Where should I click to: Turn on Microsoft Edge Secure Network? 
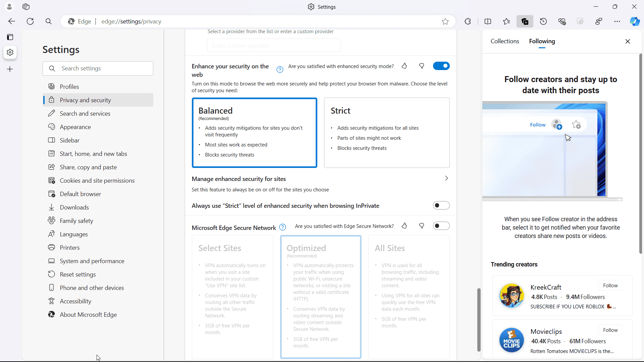coord(441,226)
